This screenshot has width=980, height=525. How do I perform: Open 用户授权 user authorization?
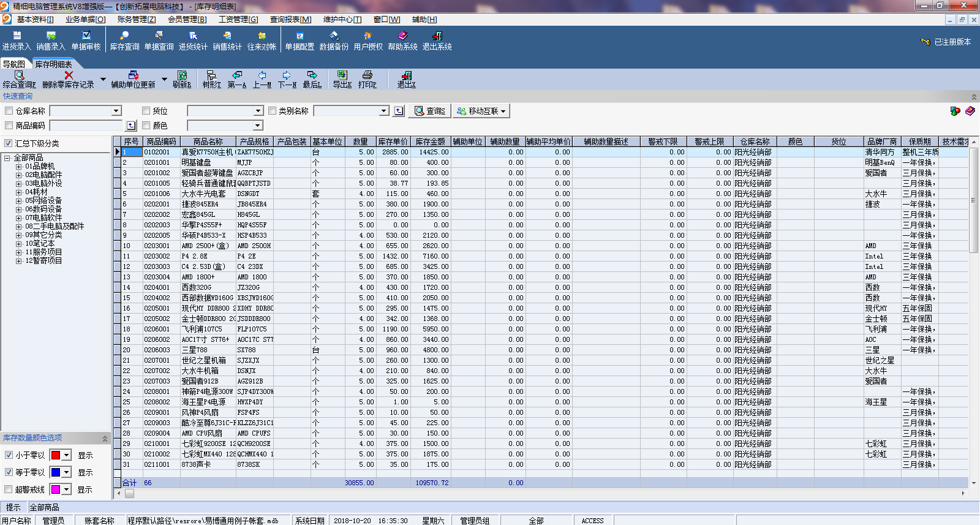368,41
